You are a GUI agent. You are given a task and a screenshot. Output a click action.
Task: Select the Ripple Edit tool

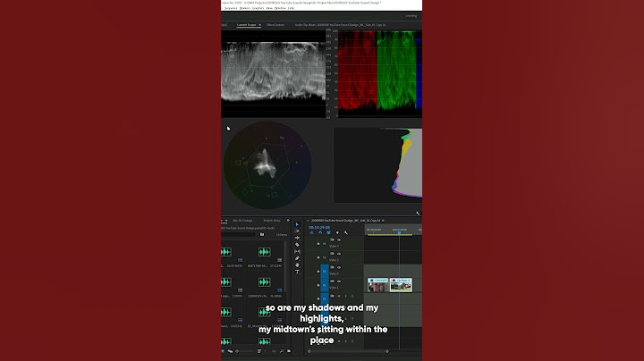(x=297, y=238)
